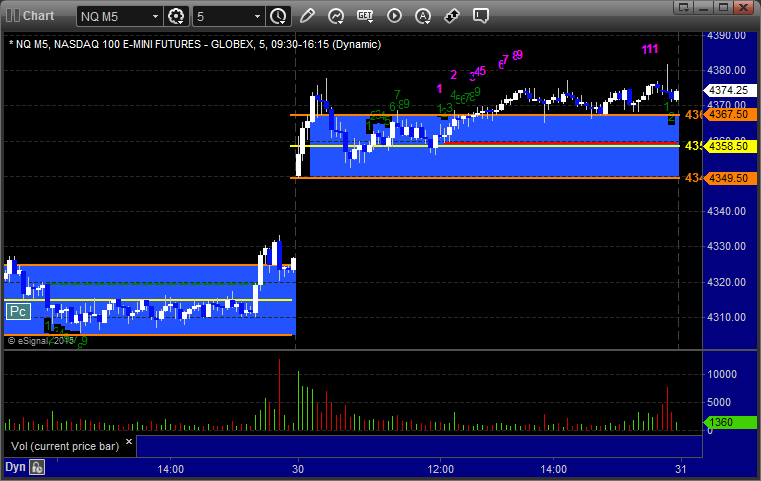
Task: Click the orange 4367.50 price marker
Action: pyautogui.click(x=728, y=115)
